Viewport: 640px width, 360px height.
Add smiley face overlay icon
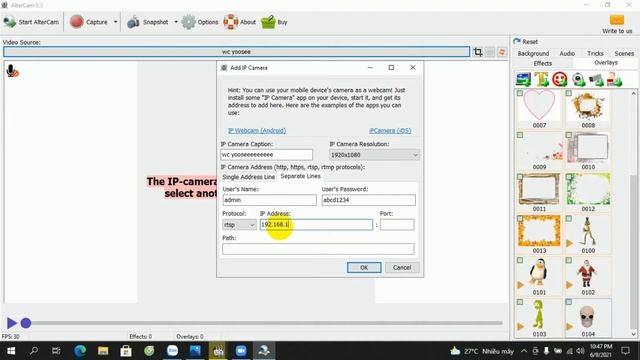coord(560,79)
